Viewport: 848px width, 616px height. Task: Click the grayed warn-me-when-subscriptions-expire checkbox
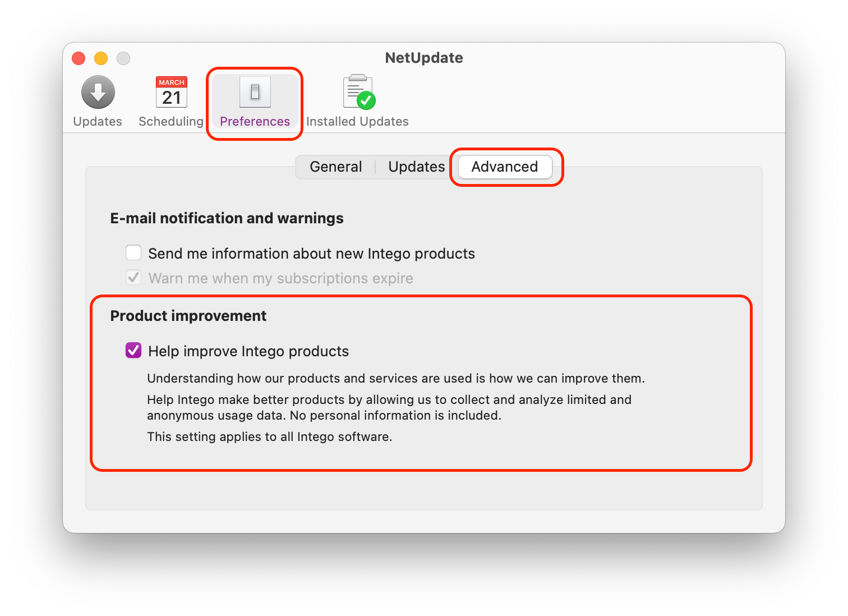[x=133, y=277]
